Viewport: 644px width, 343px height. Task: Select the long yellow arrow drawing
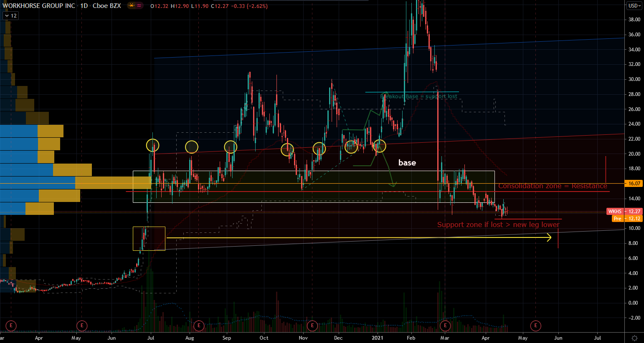pos(359,238)
